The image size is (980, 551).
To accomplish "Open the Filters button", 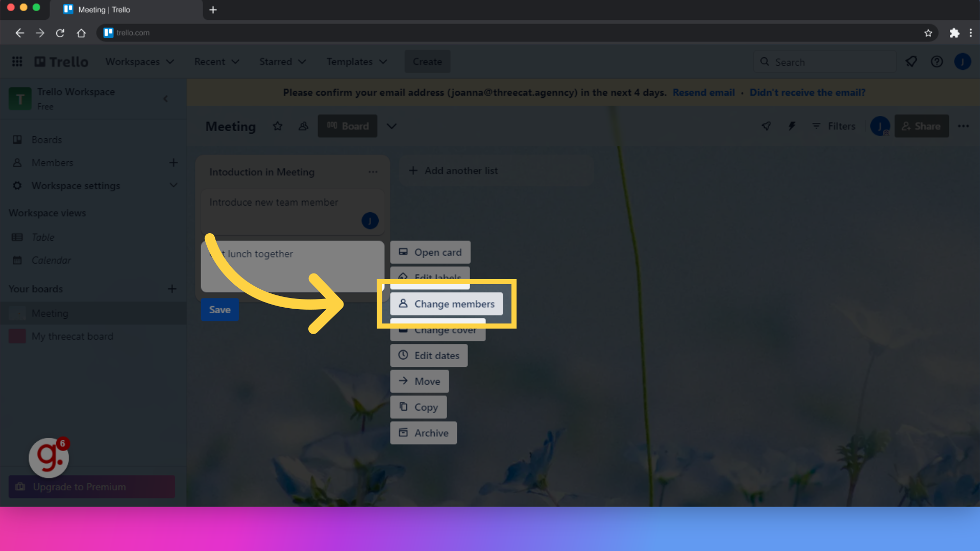I will [834, 126].
